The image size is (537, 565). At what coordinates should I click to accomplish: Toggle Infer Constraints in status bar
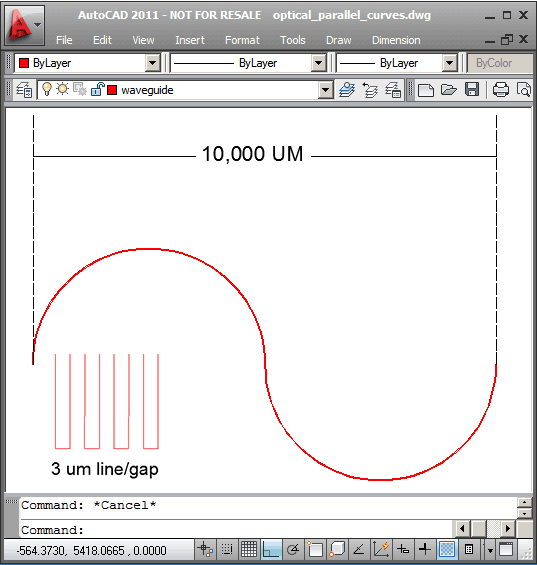(205, 550)
